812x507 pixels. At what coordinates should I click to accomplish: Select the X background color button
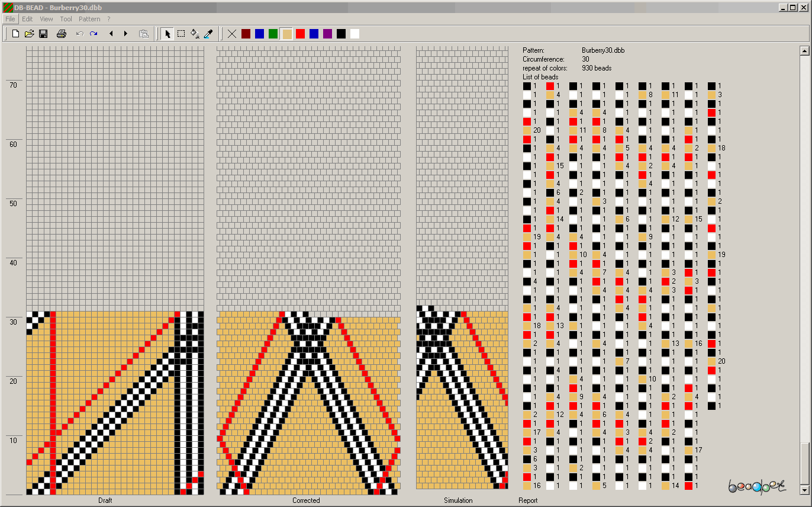pyautogui.click(x=232, y=34)
